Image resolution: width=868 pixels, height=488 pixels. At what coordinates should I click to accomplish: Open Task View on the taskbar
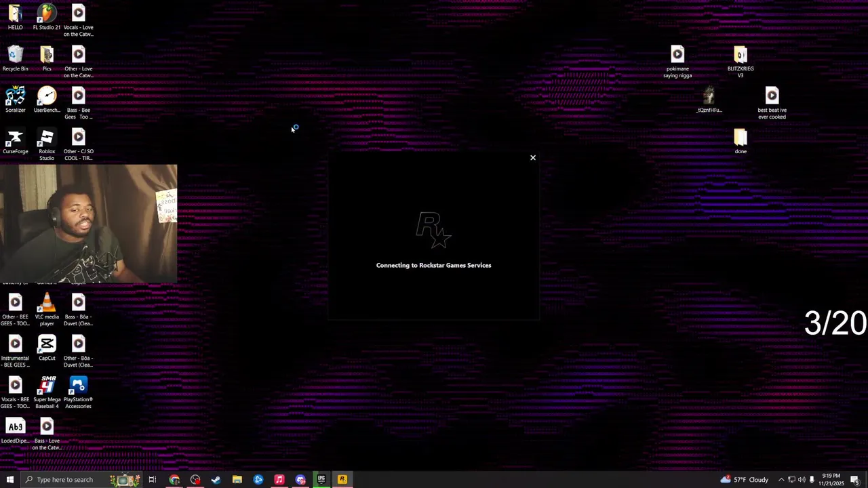point(153,480)
